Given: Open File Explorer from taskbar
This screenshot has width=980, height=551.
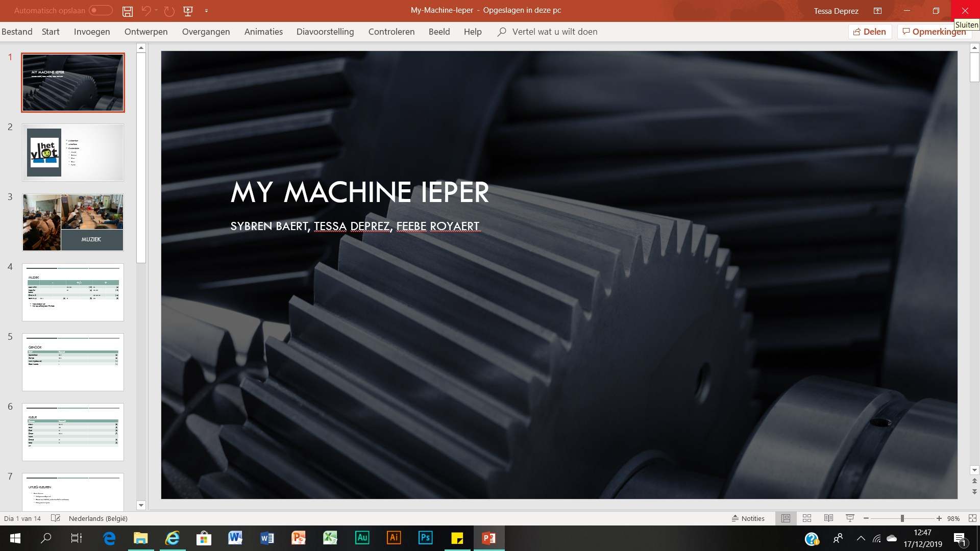Looking at the screenshot, I should pyautogui.click(x=140, y=538).
